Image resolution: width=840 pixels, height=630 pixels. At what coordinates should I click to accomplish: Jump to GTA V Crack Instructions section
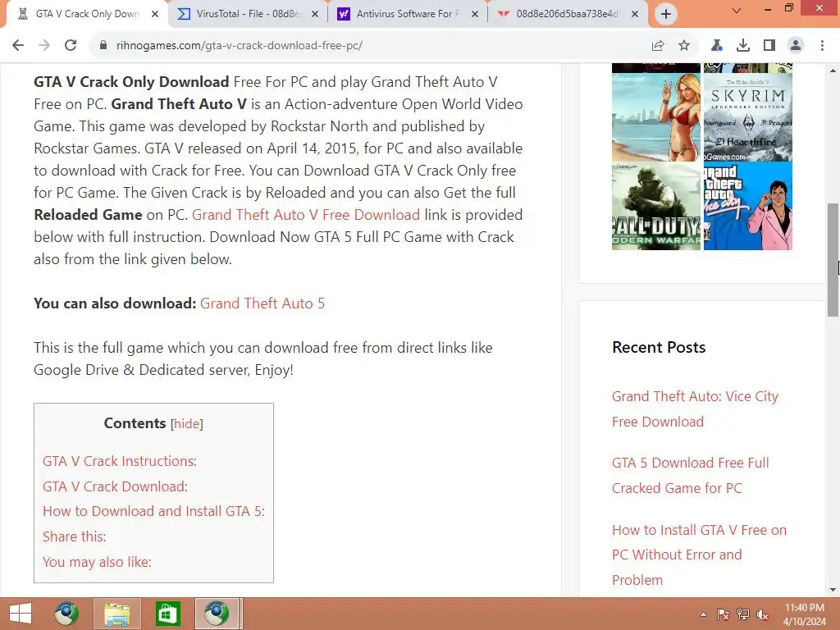point(120,461)
